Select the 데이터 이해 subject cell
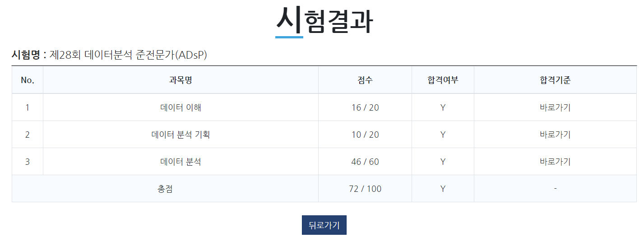Screen dimensions: 644x251 [x=181, y=107]
